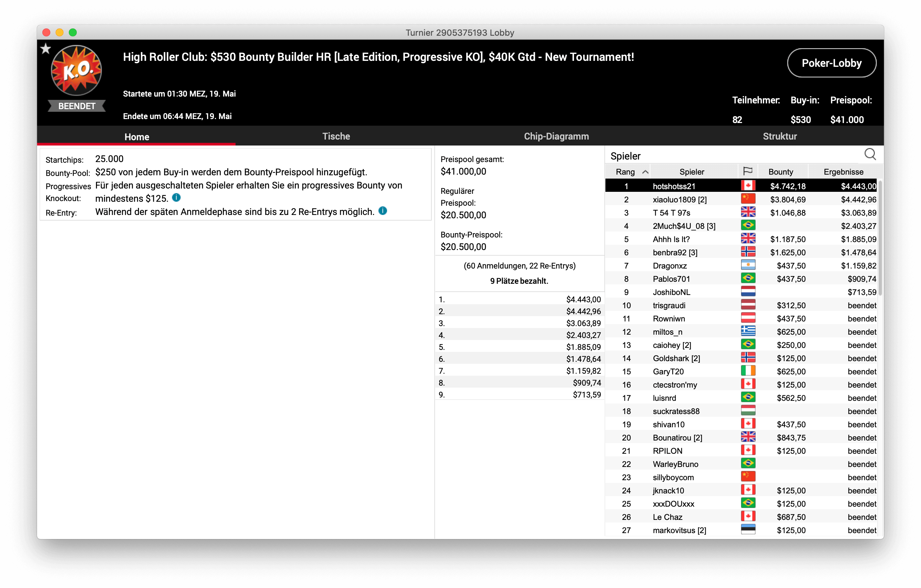Click the K.O. tournament logo
921x588 pixels.
coord(76,71)
